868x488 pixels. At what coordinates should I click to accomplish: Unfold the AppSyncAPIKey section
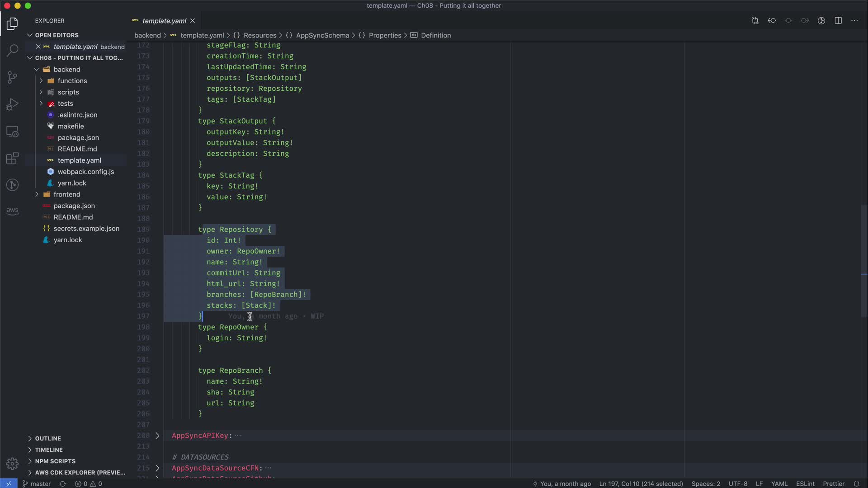[x=157, y=436]
